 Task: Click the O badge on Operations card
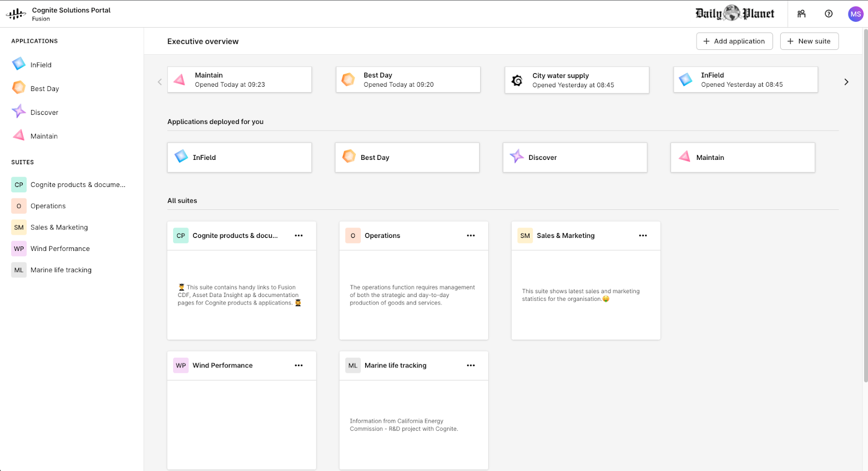tap(353, 236)
